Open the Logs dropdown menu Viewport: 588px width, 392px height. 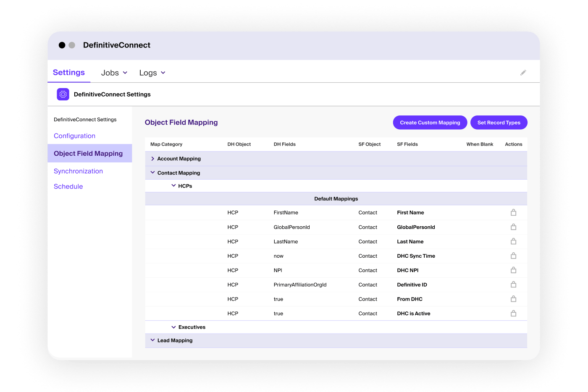pyautogui.click(x=152, y=73)
